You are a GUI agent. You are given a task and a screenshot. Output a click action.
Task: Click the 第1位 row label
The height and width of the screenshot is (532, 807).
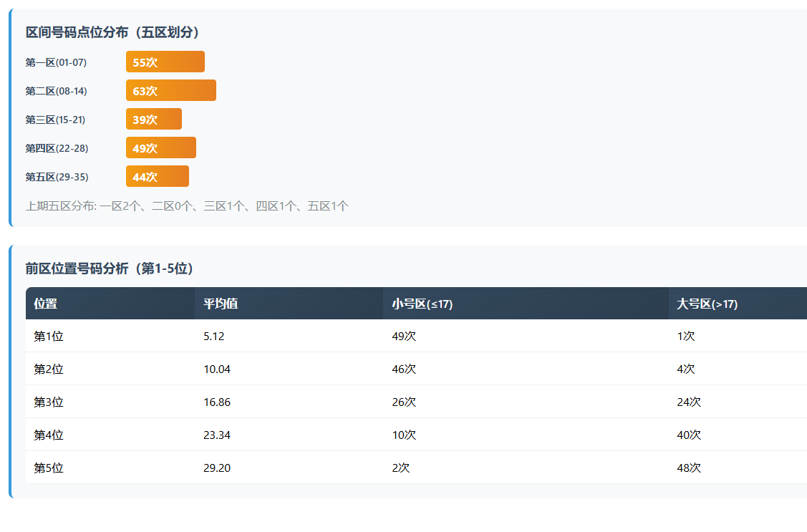[49, 336]
